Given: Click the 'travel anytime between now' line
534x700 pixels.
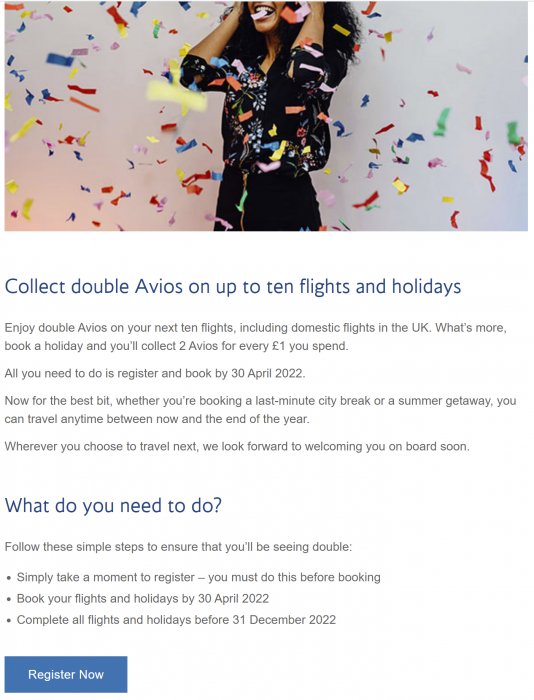Looking at the screenshot, I should click(157, 419).
